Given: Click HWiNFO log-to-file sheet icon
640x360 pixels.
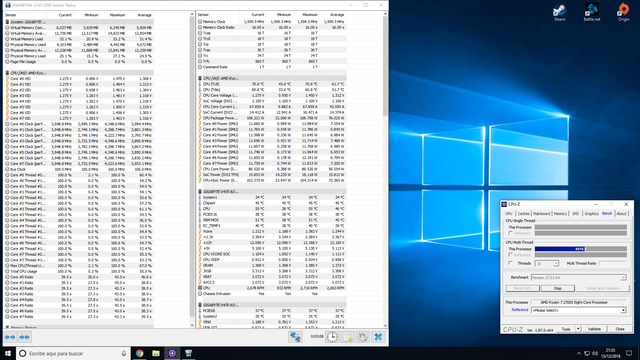Looking at the screenshot, I should tap(348, 337).
